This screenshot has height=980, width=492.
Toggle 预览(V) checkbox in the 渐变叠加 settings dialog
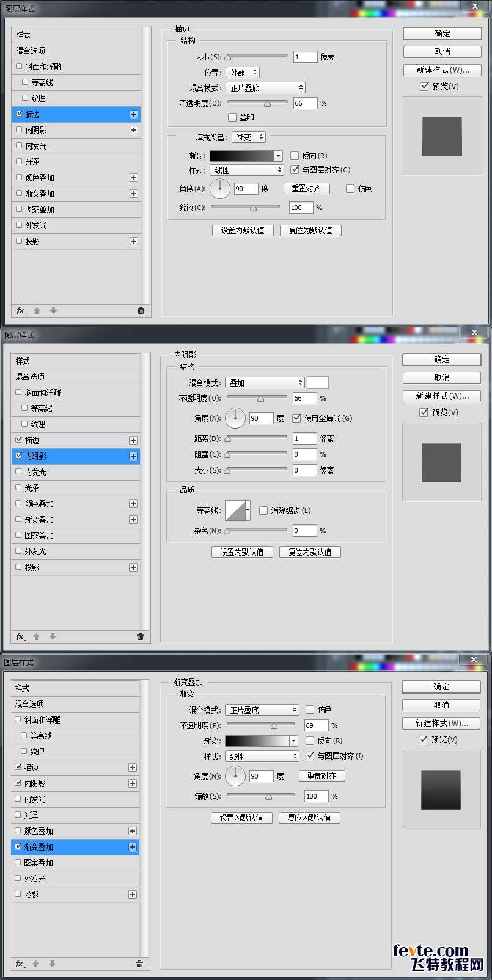(423, 739)
